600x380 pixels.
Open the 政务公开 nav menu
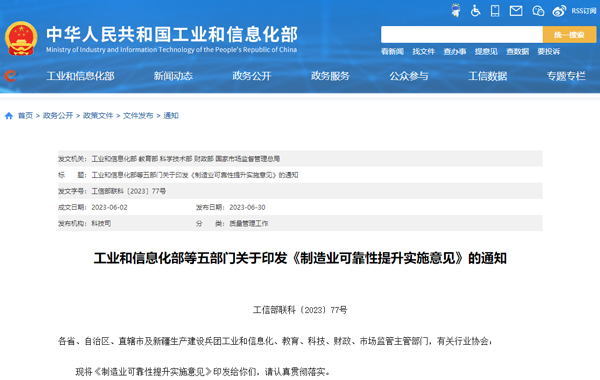coord(252,76)
